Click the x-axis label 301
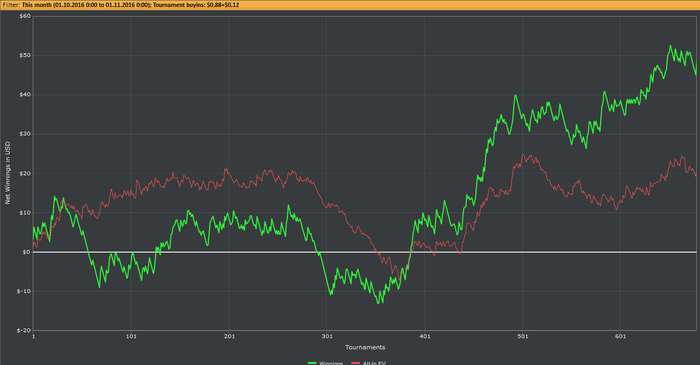Screen dimensions: 700x365 click(327, 336)
